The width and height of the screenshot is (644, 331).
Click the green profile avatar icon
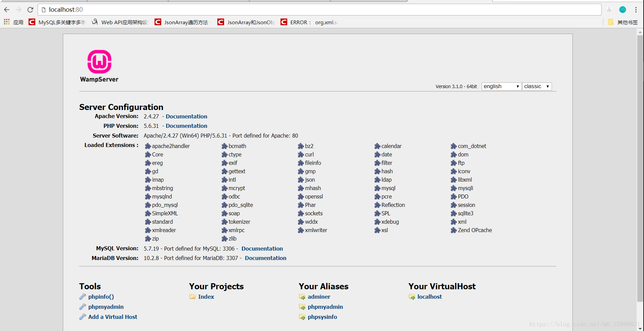tap(622, 10)
